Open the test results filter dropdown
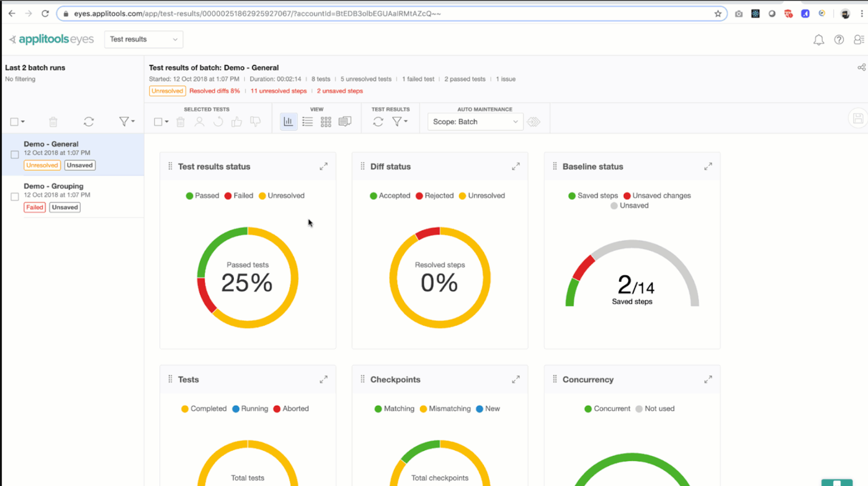 coord(400,122)
